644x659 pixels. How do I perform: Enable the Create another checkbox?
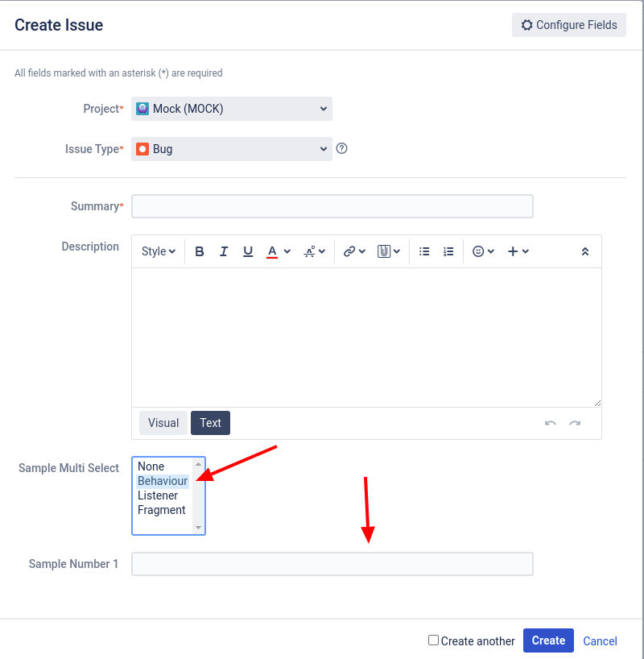pyautogui.click(x=433, y=640)
